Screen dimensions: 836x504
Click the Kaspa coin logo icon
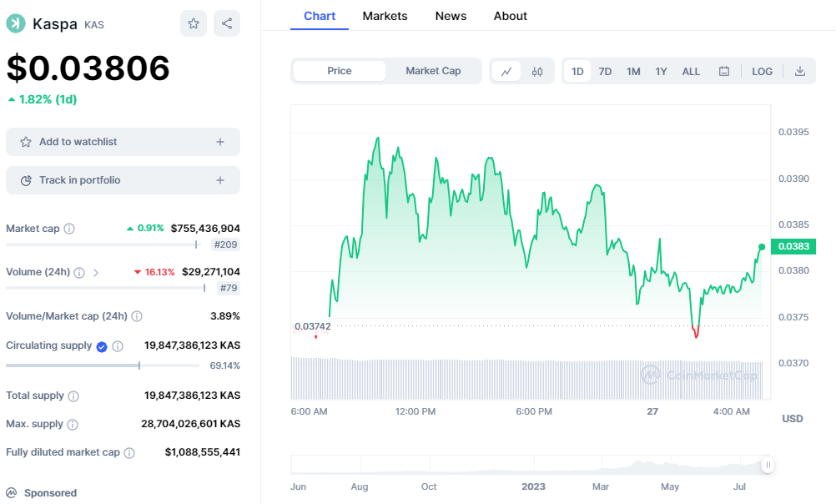click(16, 23)
